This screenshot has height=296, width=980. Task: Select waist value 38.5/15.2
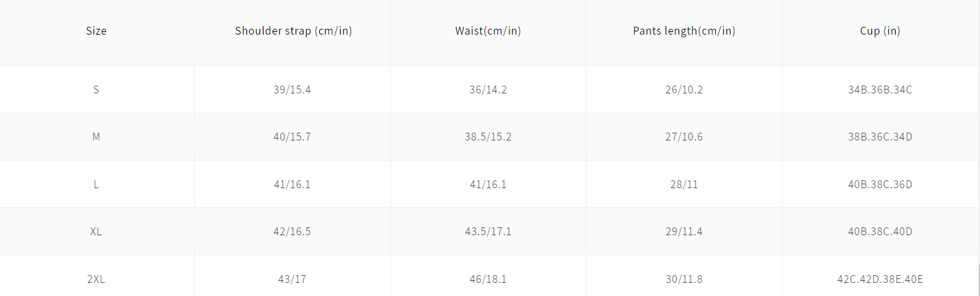[x=488, y=137]
